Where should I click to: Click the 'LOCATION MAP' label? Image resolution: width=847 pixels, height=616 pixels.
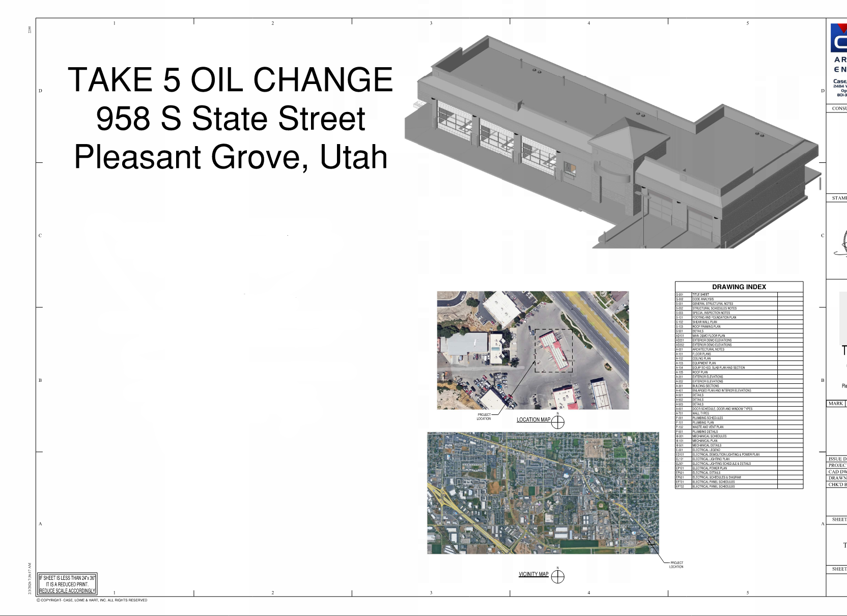coord(533,420)
